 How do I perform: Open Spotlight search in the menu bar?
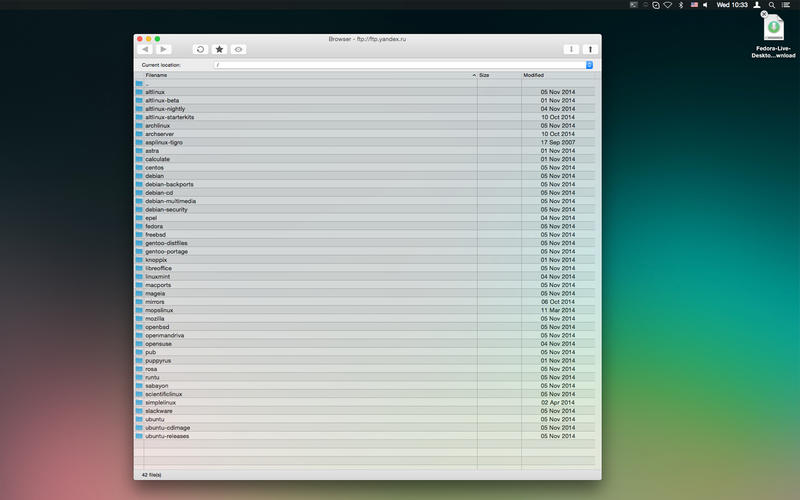pos(771,5)
